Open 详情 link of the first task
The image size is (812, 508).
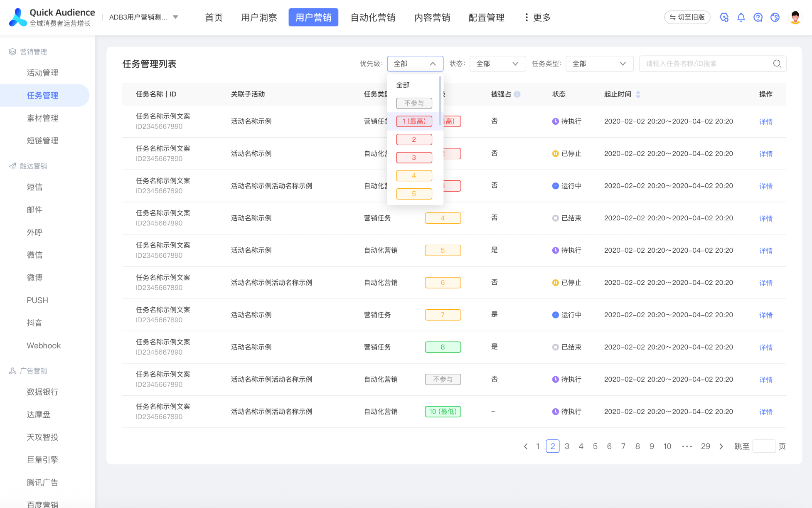[765, 122]
